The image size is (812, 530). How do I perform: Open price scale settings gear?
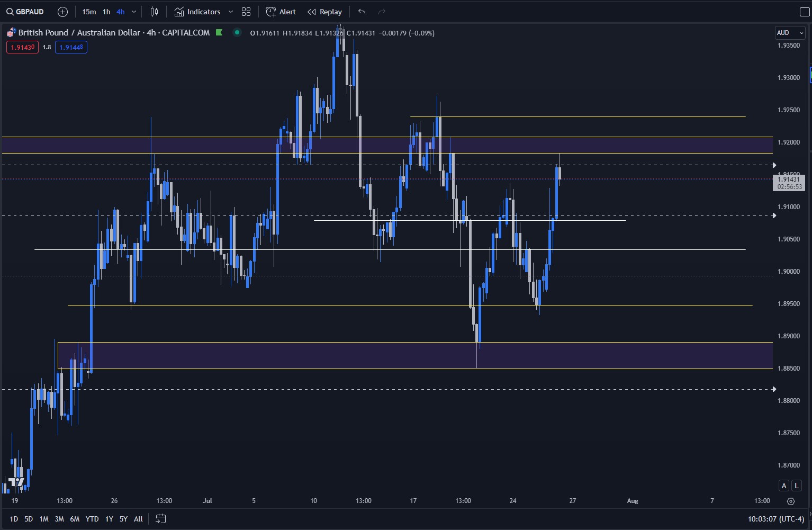click(791, 501)
